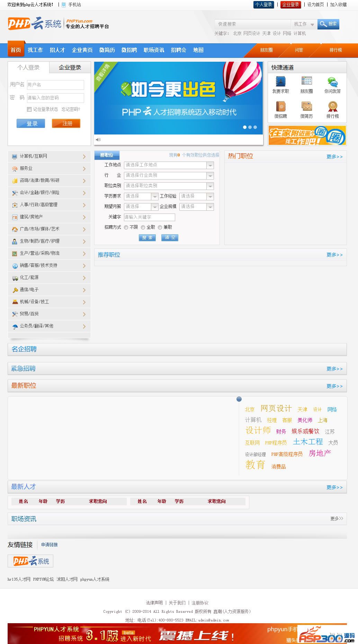The image size is (358, 644).
Task: Click the blue 登录 button
Action: (31, 123)
